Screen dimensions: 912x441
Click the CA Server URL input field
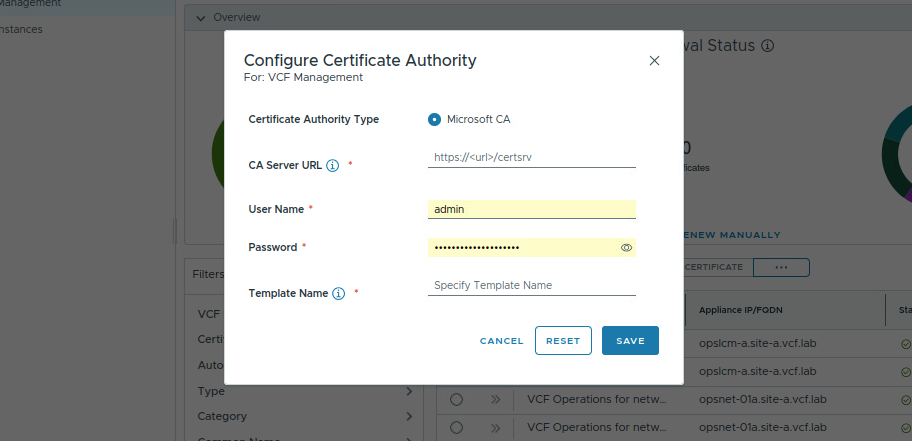click(x=531, y=158)
